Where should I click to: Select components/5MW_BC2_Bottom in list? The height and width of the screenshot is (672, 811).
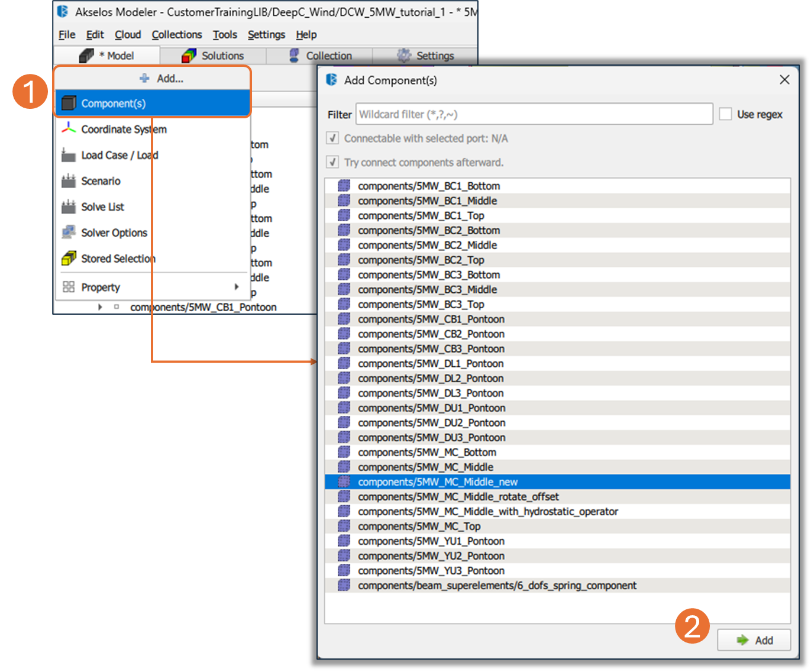(x=557, y=230)
